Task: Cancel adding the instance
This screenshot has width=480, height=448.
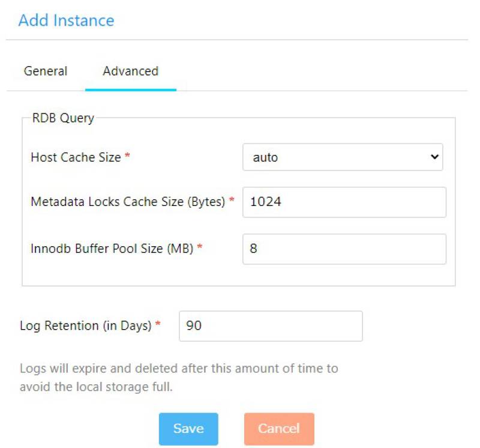Action: pyautogui.click(x=278, y=429)
